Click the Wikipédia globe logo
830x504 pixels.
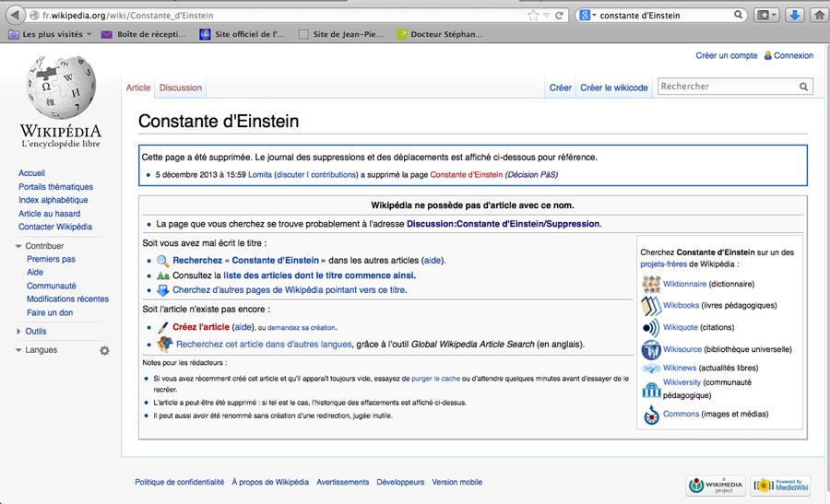pyautogui.click(x=61, y=88)
